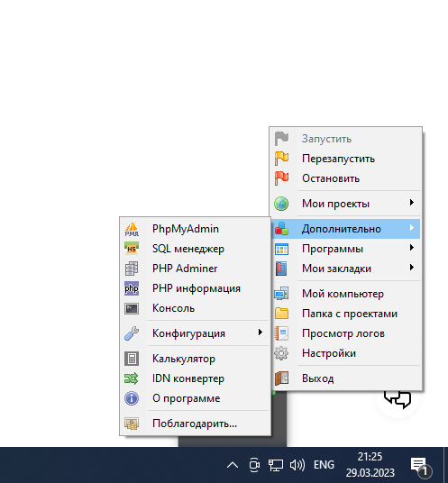This screenshot has height=483, width=448.
Task: Click the red flag icon for Остановить
Action: (x=281, y=178)
